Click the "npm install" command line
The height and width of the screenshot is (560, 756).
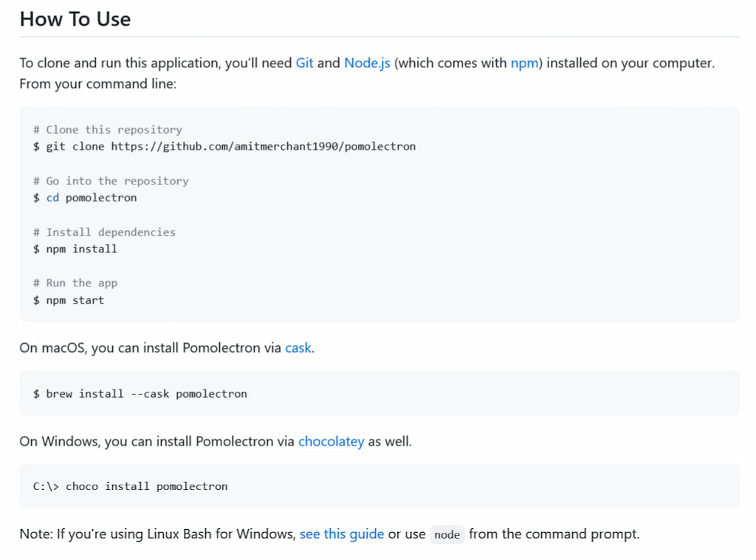tap(75, 249)
